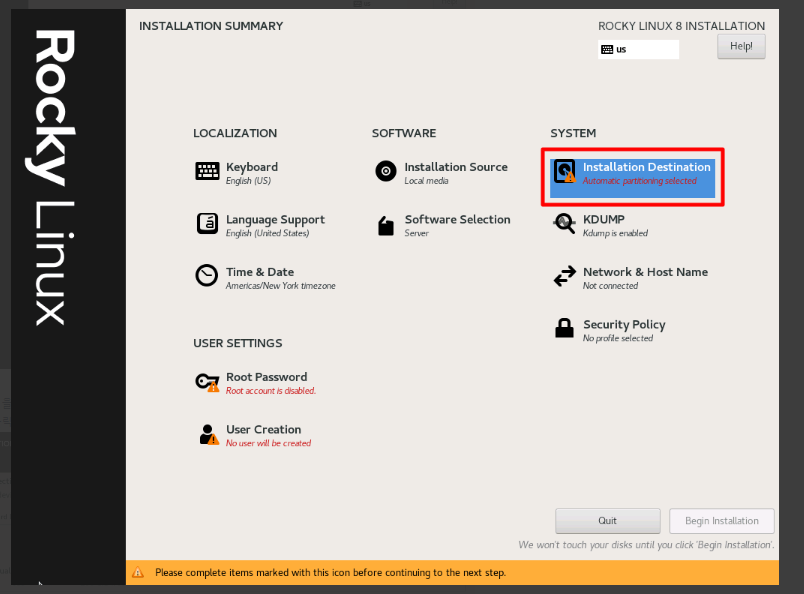This screenshot has height=594, width=804.
Task: Open User Creation label
Action: pos(264,429)
